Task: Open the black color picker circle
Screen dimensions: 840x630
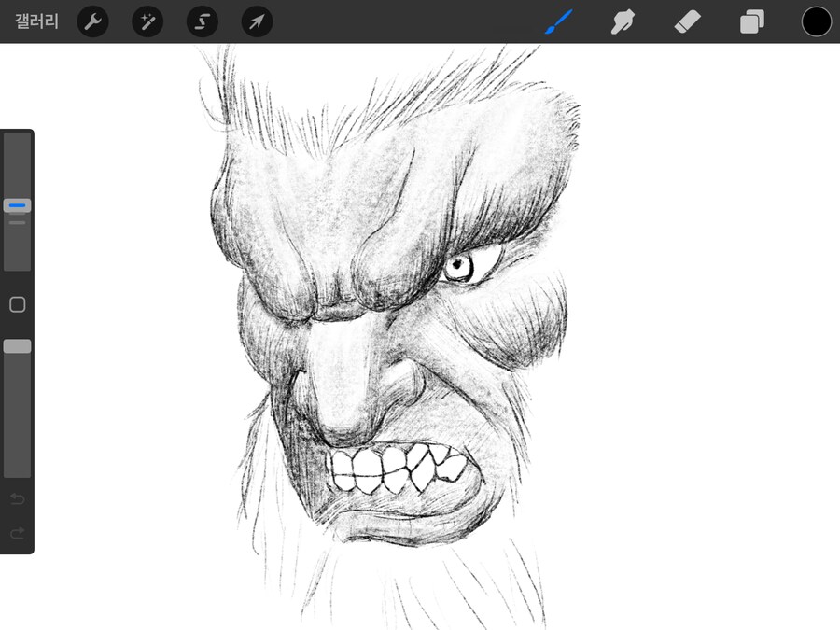Action: click(x=817, y=22)
